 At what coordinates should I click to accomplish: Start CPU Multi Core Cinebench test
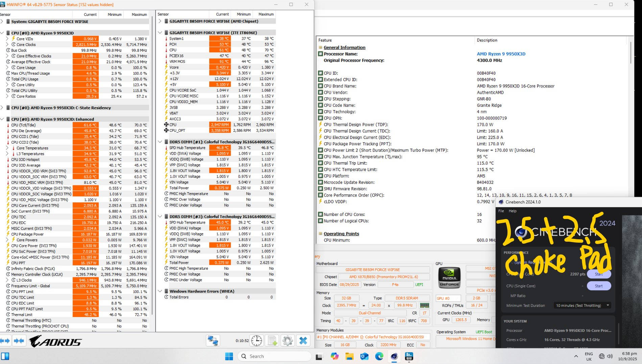tap(599, 274)
